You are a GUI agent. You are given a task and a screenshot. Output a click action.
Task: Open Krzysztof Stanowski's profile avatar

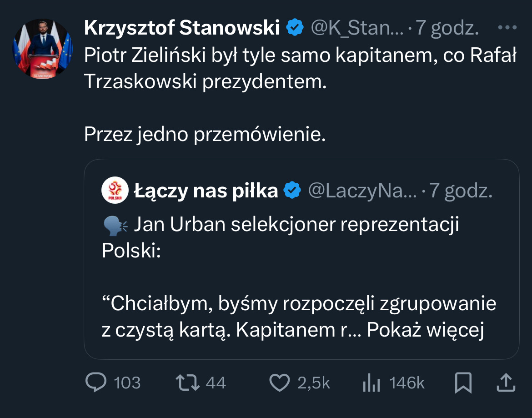tap(42, 50)
